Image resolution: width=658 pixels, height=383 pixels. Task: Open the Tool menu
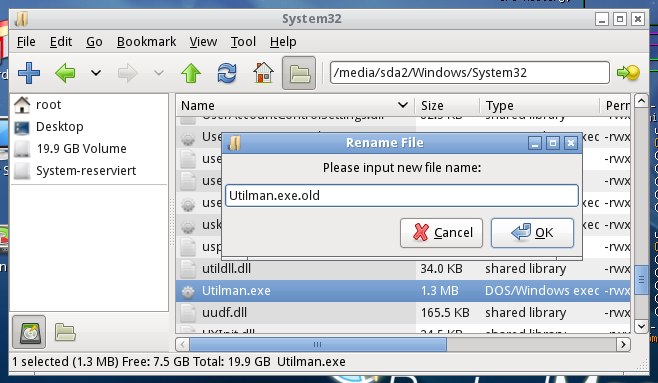[x=243, y=42]
